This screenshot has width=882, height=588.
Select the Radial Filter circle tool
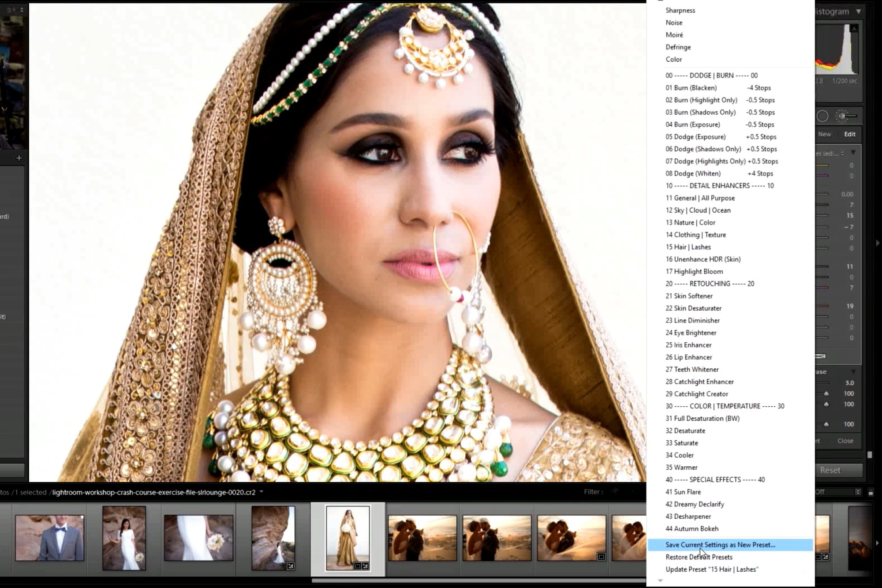822,116
